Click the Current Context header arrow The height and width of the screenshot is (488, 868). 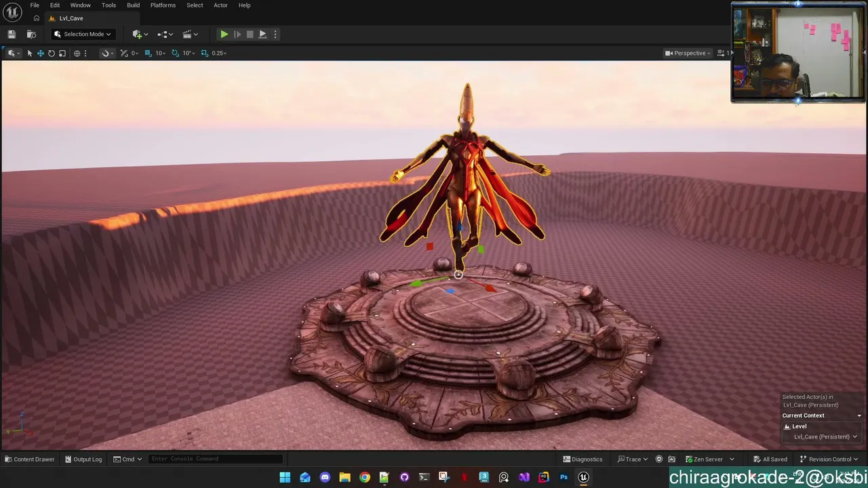859,415
